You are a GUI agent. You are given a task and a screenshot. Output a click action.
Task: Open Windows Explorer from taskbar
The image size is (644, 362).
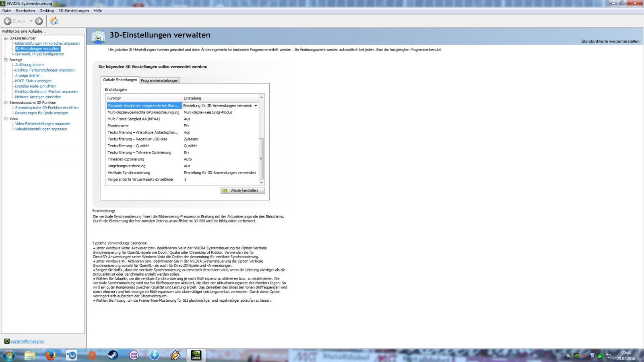[x=30, y=355]
